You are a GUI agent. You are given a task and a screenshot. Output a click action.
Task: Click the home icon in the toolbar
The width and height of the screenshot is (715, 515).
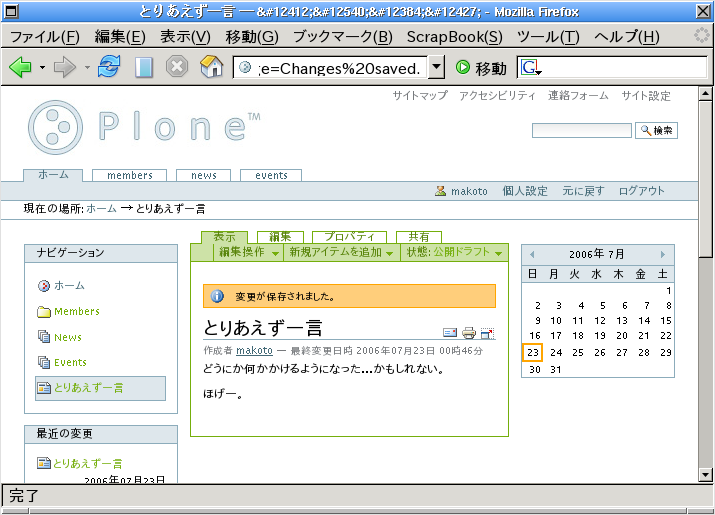pos(211,68)
